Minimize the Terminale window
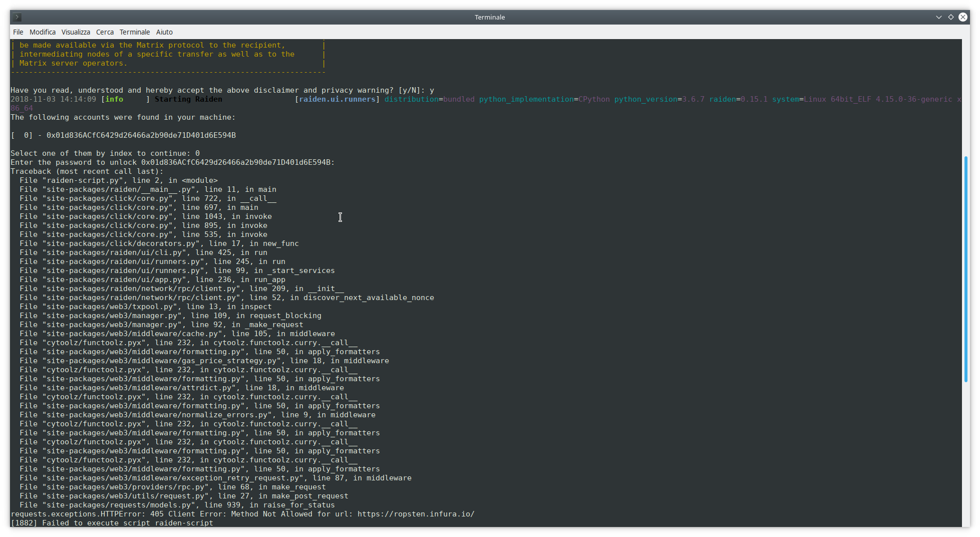Viewport: 980px width, 537px height. [939, 17]
